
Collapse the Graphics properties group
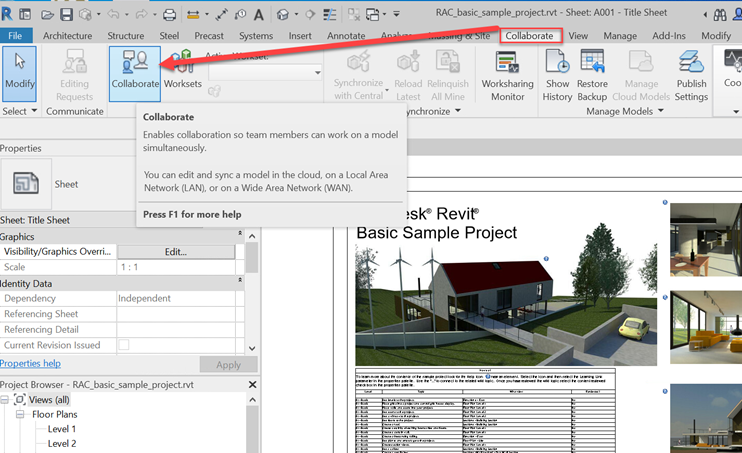(x=240, y=233)
